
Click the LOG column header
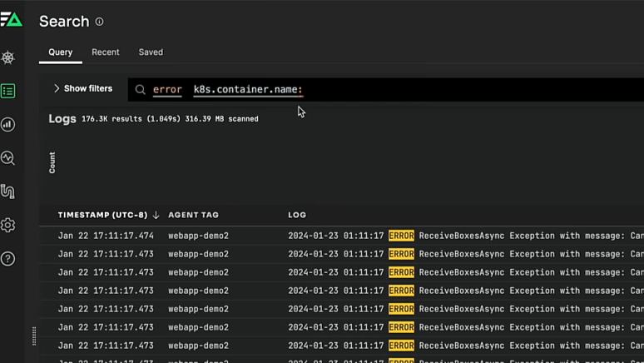pyautogui.click(x=297, y=215)
